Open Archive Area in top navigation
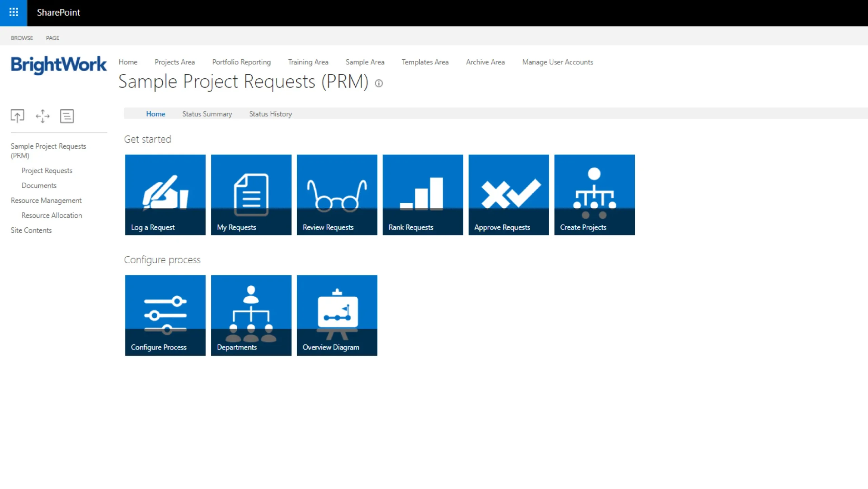868x489 pixels. tap(485, 62)
